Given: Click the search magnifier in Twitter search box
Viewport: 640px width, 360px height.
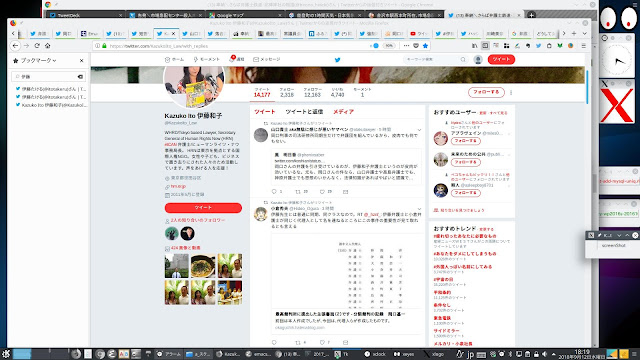Looking at the screenshot, I should (x=463, y=60).
